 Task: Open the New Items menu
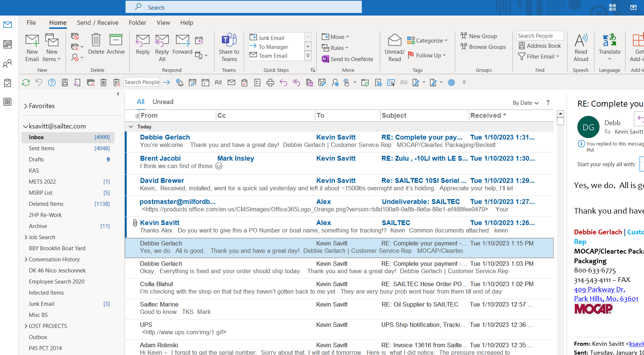click(x=51, y=48)
